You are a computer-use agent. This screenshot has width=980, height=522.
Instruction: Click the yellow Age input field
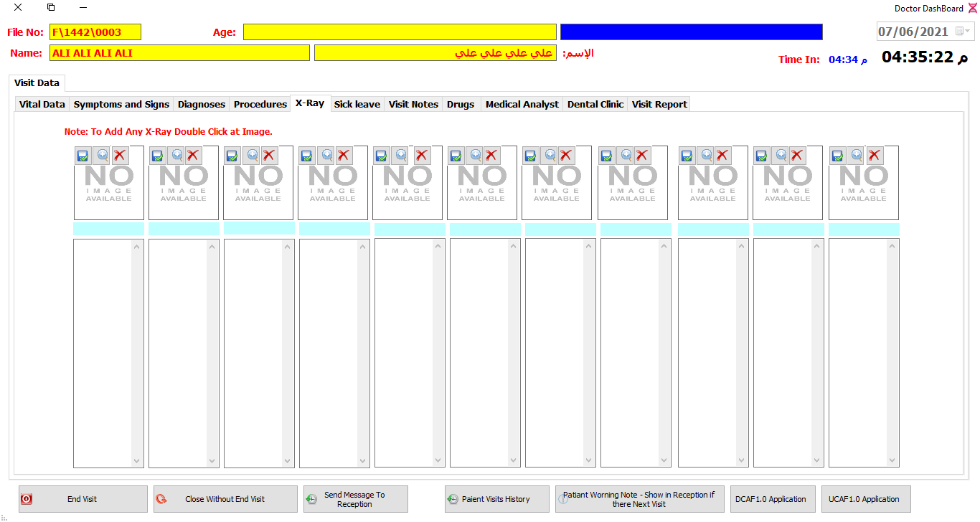[x=400, y=32]
